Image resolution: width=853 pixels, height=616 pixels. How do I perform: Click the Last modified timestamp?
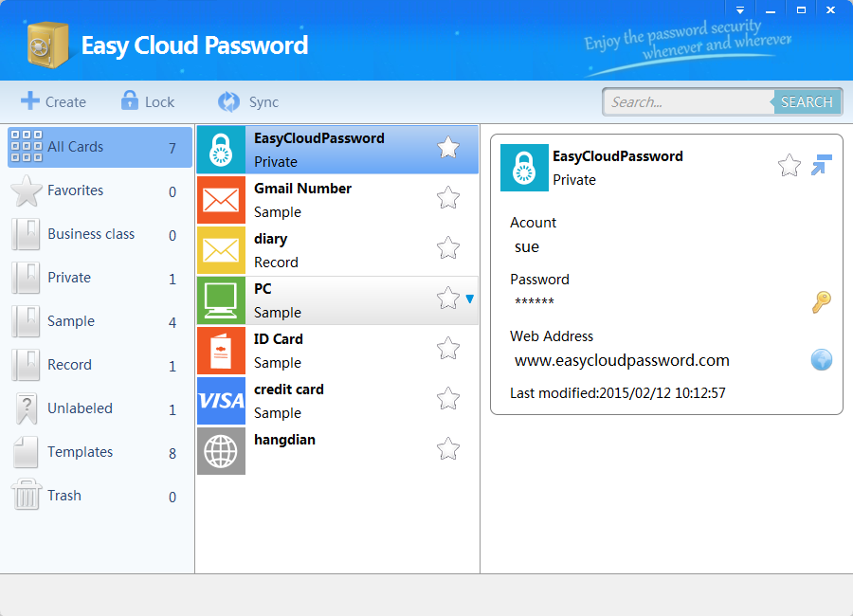[x=617, y=393]
